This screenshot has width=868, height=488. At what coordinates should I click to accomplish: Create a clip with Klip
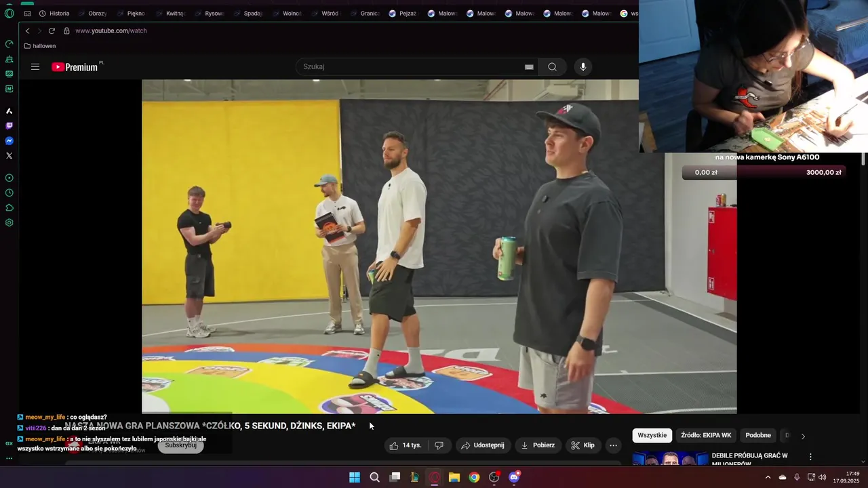pos(583,445)
